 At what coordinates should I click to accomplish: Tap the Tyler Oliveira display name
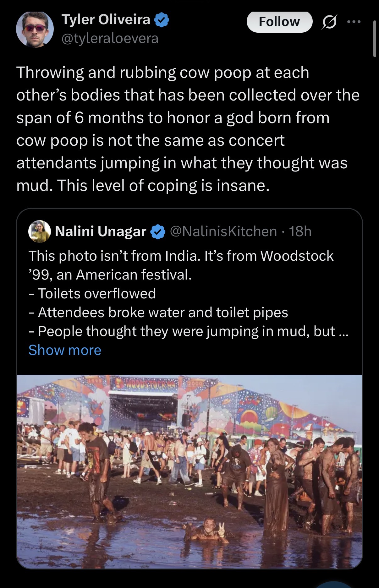click(106, 19)
